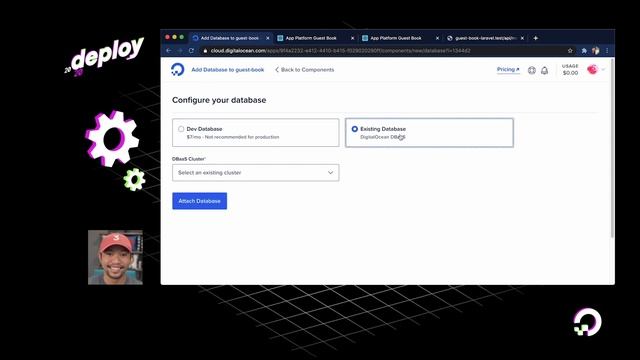Open the support help icon
The height and width of the screenshot is (360, 640).
tap(531, 70)
